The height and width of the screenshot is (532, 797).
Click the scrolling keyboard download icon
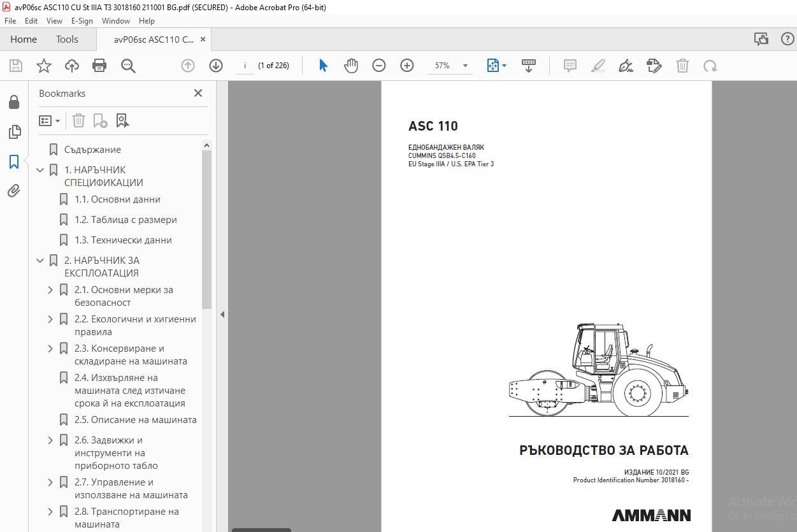528,66
